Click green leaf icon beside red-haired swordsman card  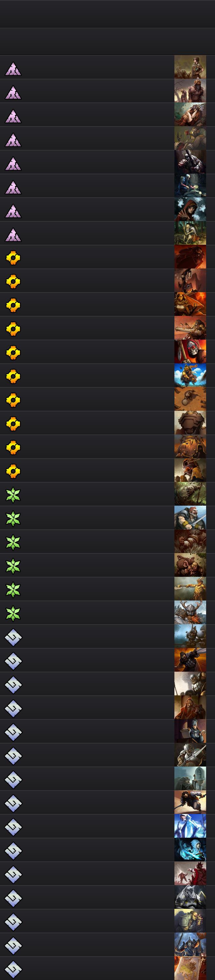[13, 518]
